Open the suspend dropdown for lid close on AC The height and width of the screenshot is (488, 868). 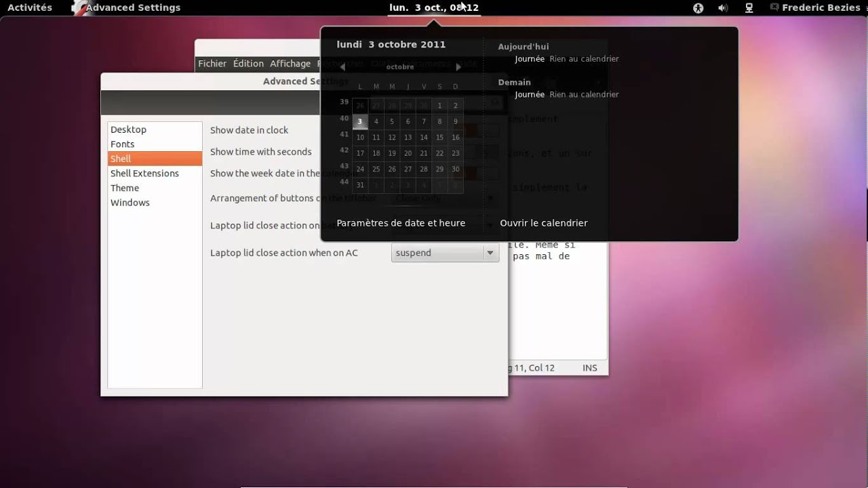click(445, 253)
